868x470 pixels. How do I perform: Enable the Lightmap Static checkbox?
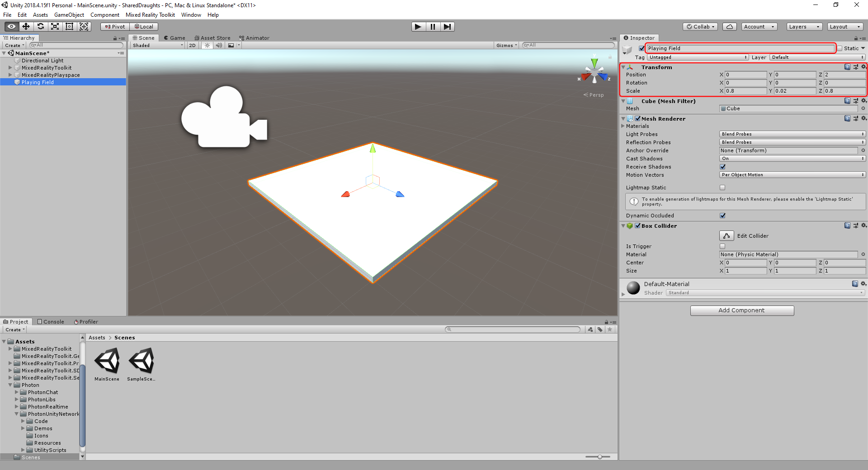tap(722, 188)
